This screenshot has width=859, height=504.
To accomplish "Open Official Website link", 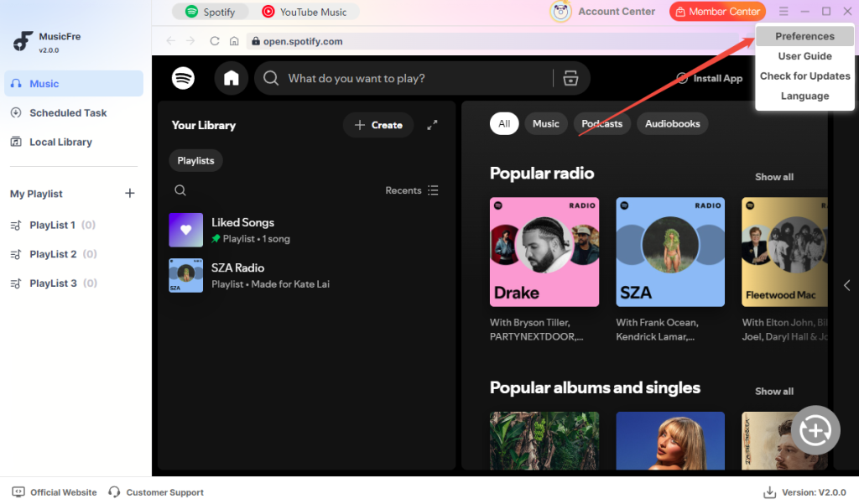I will point(55,492).
